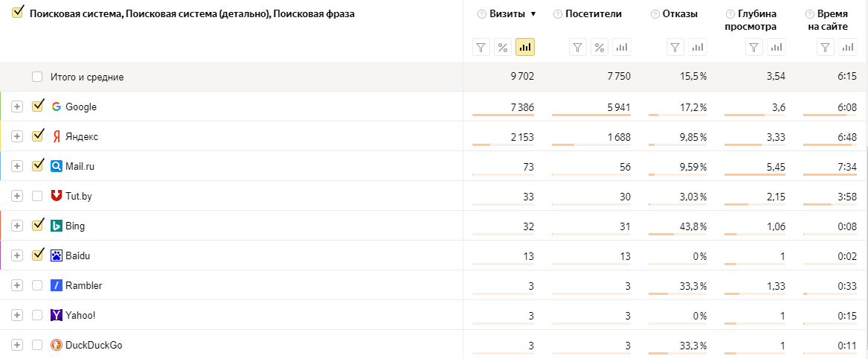Click the help icon next to Отказы
Screen dimensions: 868x359
pos(655,14)
